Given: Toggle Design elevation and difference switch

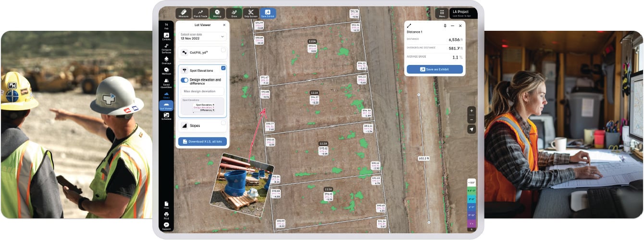Looking at the screenshot, I should click(x=185, y=80).
